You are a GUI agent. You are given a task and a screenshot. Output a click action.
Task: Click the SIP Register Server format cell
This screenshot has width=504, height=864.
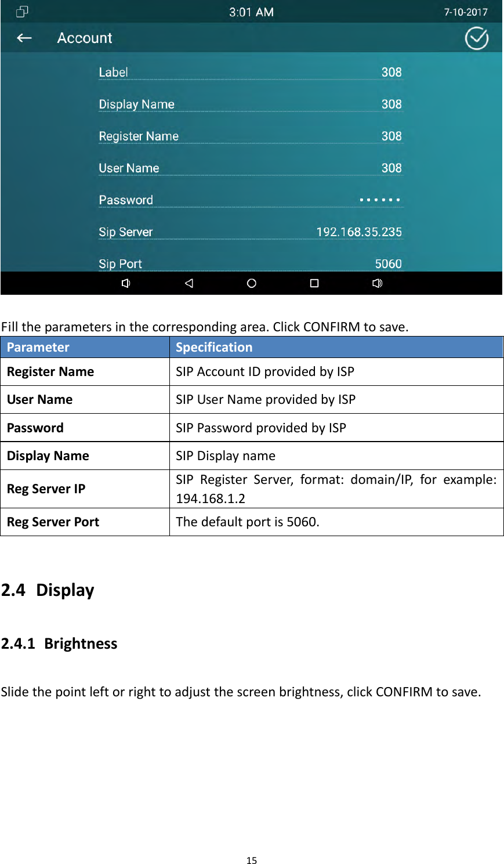click(336, 489)
